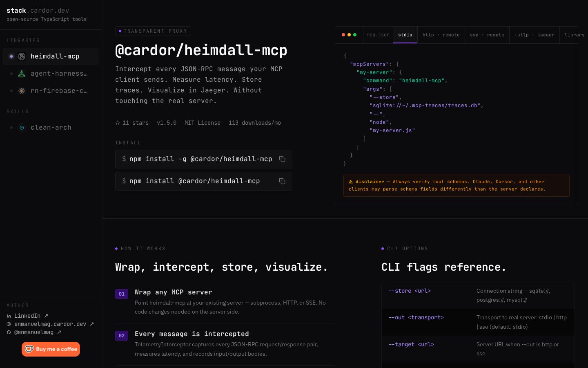
Task: Click the --store <url> flag
Action: (410, 291)
